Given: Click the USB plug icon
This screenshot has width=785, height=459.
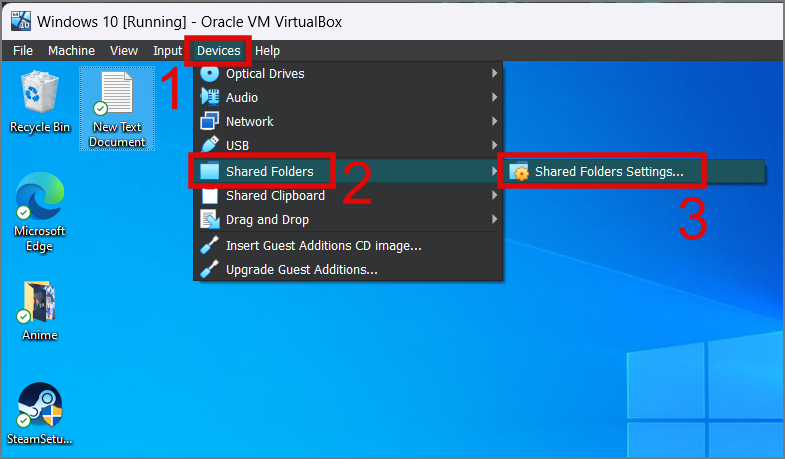Looking at the screenshot, I should tap(210, 145).
